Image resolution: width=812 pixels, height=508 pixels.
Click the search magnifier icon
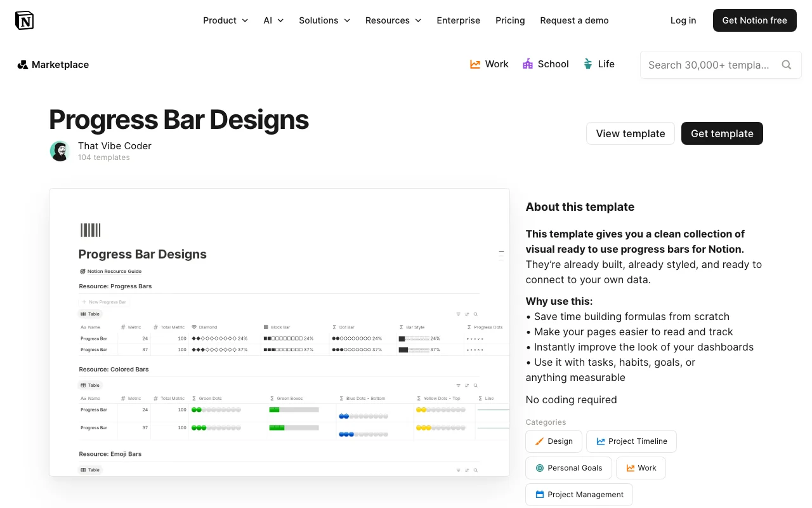787,65
